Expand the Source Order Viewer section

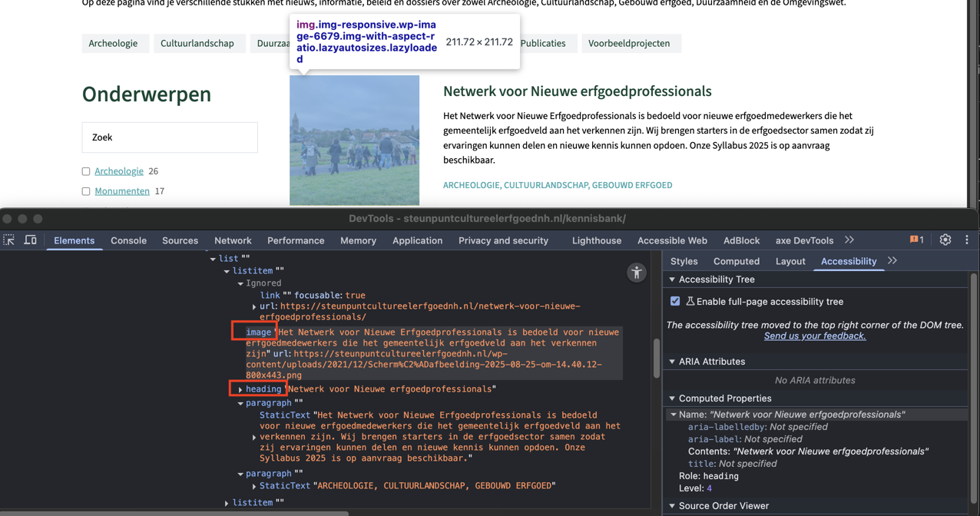pyautogui.click(x=673, y=506)
